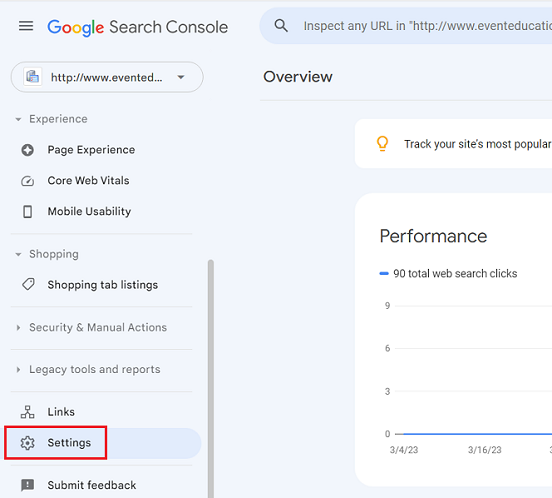The width and height of the screenshot is (552, 498).
Task: Click the Core Web Vitals gauge icon
Action: (27, 181)
